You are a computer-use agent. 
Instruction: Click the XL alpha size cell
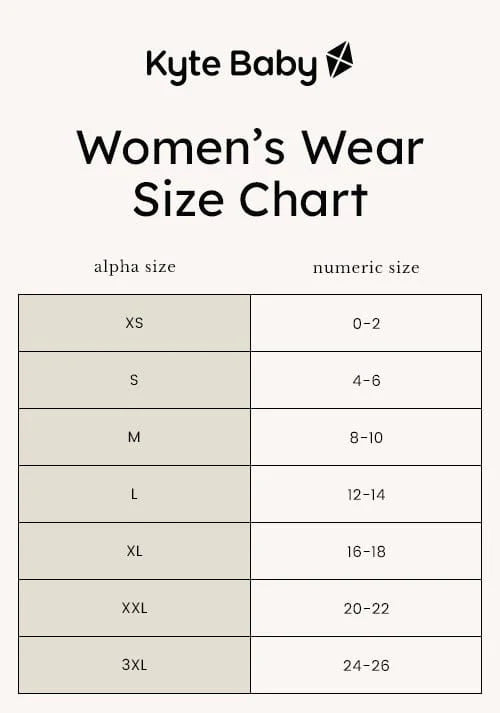click(x=135, y=551)
